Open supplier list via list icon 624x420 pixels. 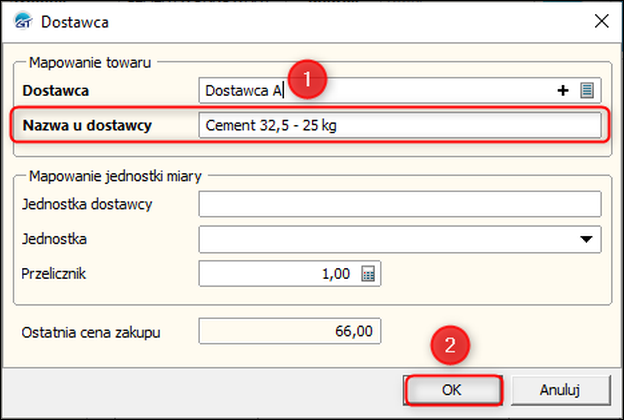[587, 90]
